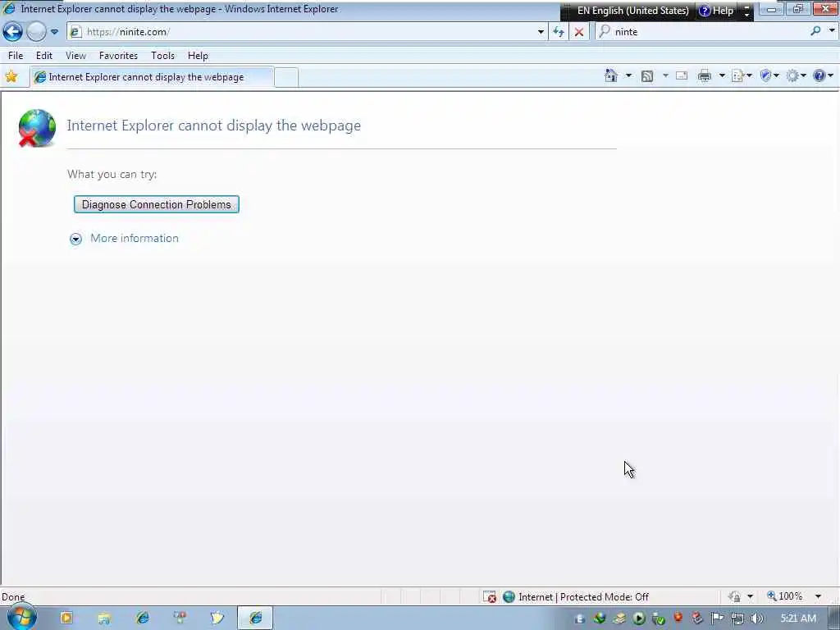The width and height of the screenshot is (840, 630).
Task: Open Windows Media Player from taskbar
Action: pos(66,619)
